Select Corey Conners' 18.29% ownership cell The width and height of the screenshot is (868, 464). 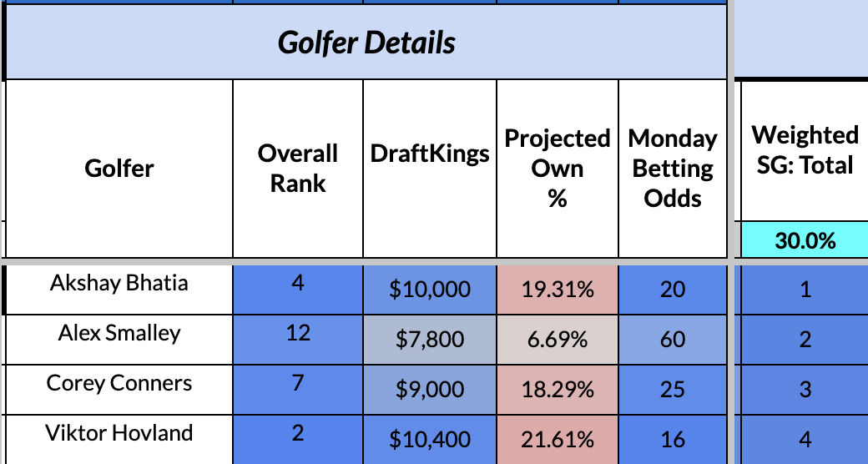(x=558, y=390)
